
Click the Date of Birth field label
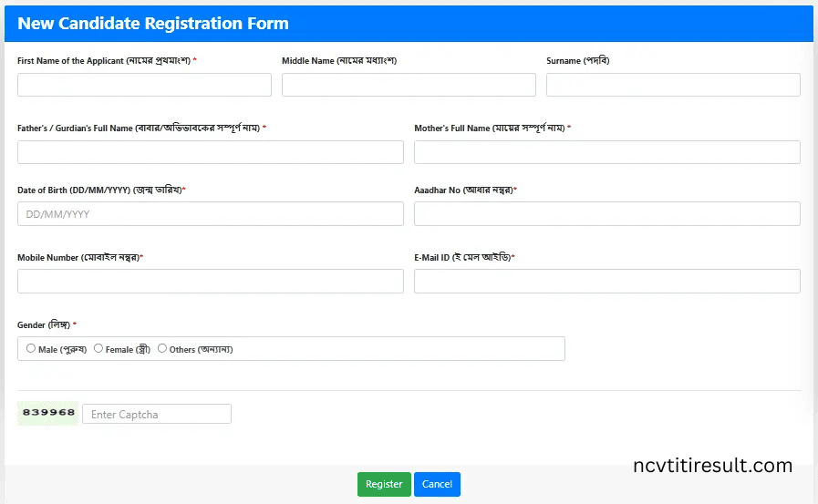[x=100, y=190]
